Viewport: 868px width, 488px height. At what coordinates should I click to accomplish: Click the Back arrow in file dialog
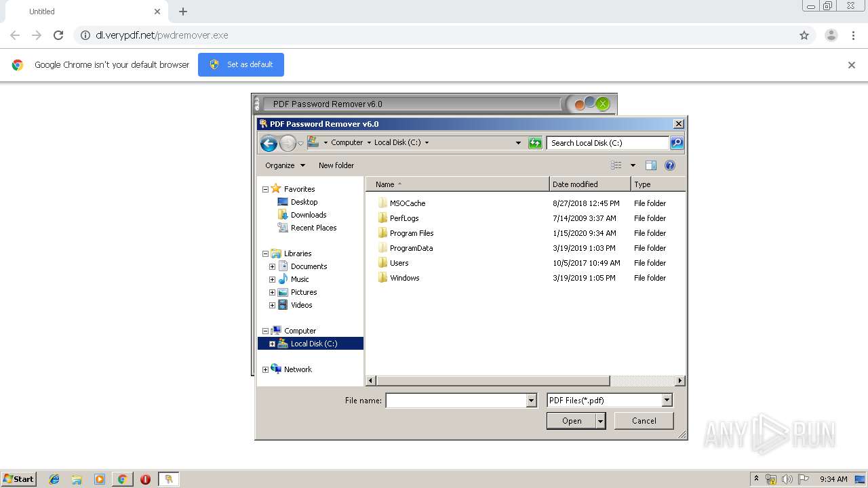(x=269, y=143)
